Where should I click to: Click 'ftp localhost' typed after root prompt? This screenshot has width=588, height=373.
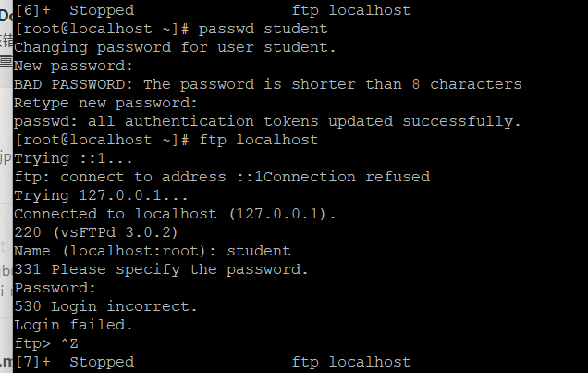pyautogui.click(x=259, y=141)
